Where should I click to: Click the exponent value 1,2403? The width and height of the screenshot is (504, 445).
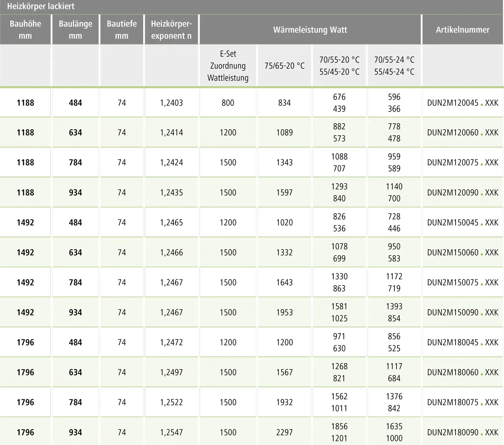coord(171,103)
